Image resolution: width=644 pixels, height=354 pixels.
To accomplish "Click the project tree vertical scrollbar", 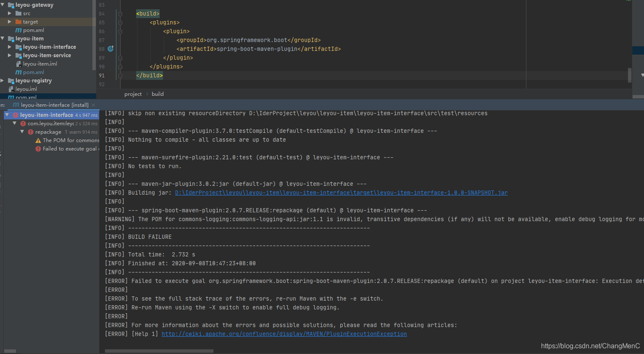I will 94,35.
